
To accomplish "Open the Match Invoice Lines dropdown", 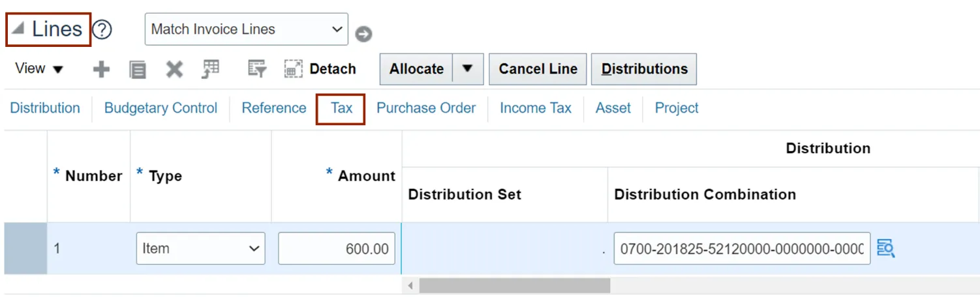I will pos(246,29).
